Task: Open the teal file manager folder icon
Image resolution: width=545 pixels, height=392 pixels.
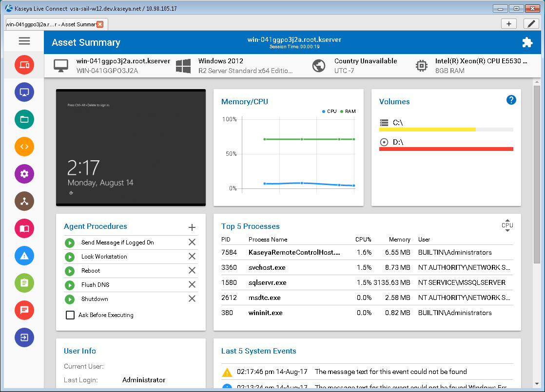Action: click(24, 119)
